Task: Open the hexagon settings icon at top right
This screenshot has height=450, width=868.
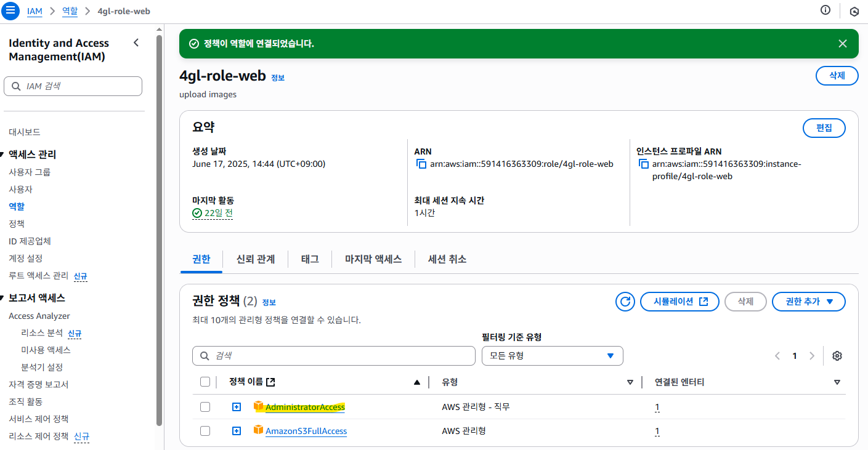Action: coord(854,11)
